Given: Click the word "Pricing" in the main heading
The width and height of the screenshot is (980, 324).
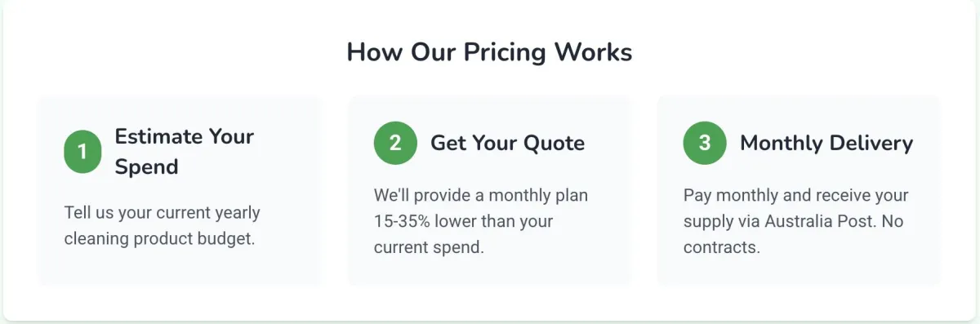Looking at the screenshot, I should [x=506, y=52].
